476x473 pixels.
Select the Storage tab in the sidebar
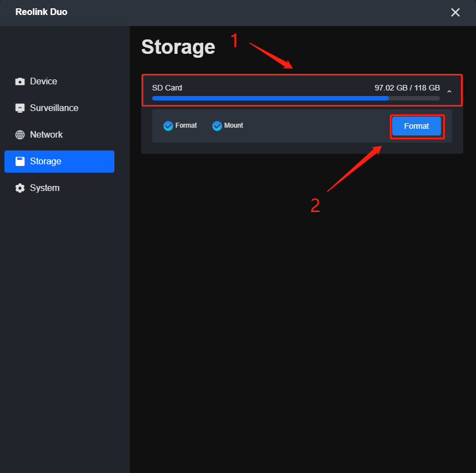click(x=59, y=162)
